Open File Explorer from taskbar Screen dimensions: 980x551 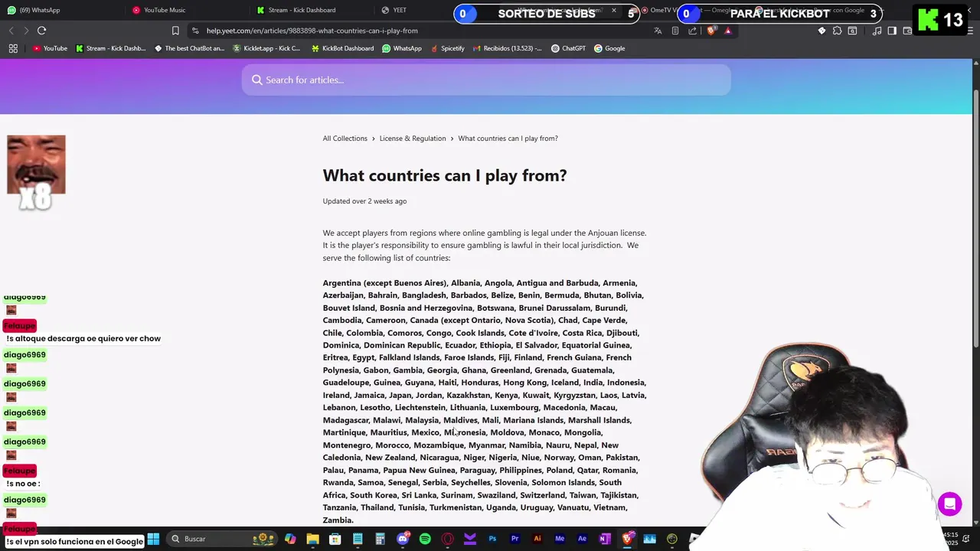tap(312, 539)
